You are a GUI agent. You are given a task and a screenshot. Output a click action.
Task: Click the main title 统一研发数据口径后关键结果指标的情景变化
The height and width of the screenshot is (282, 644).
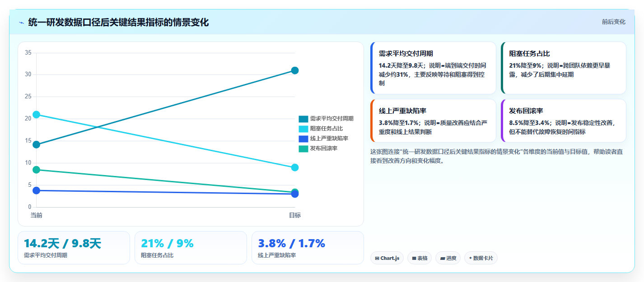point(118,23)
